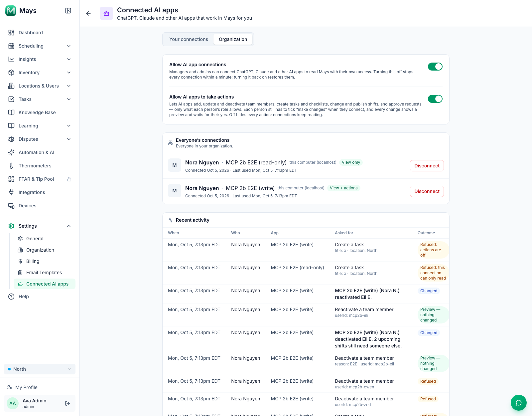Open General settings
The width and height of the screenshot is (532, 416).
[45, 239]
